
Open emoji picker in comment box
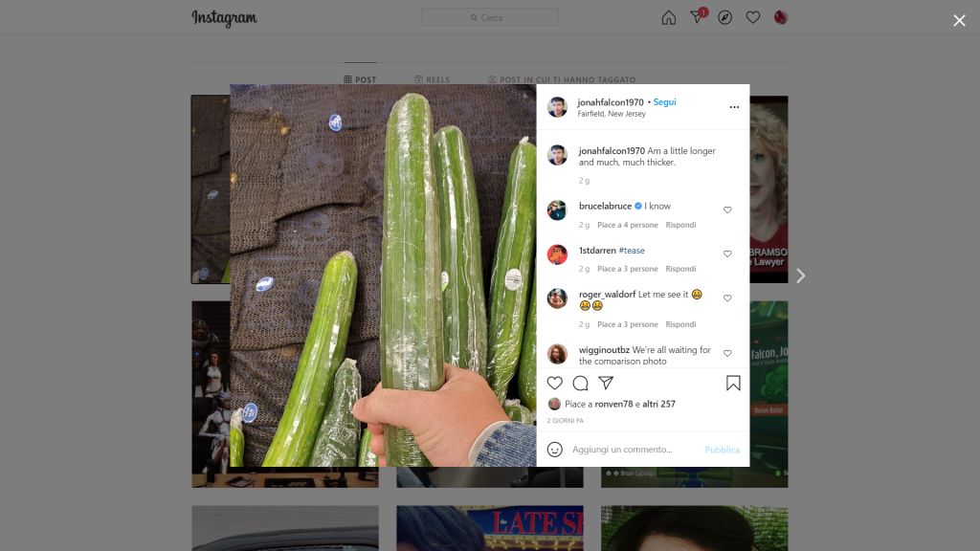(x=555, y=450)
